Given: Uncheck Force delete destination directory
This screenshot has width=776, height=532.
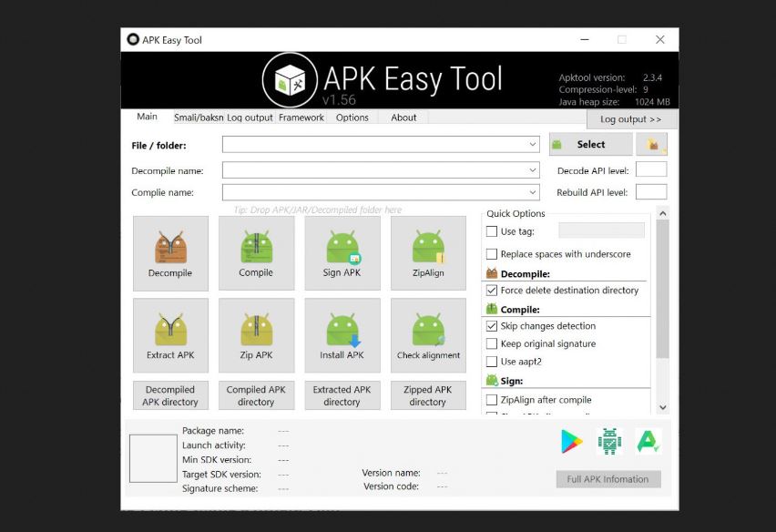Looking at the screenshot, I should point(492,290).
